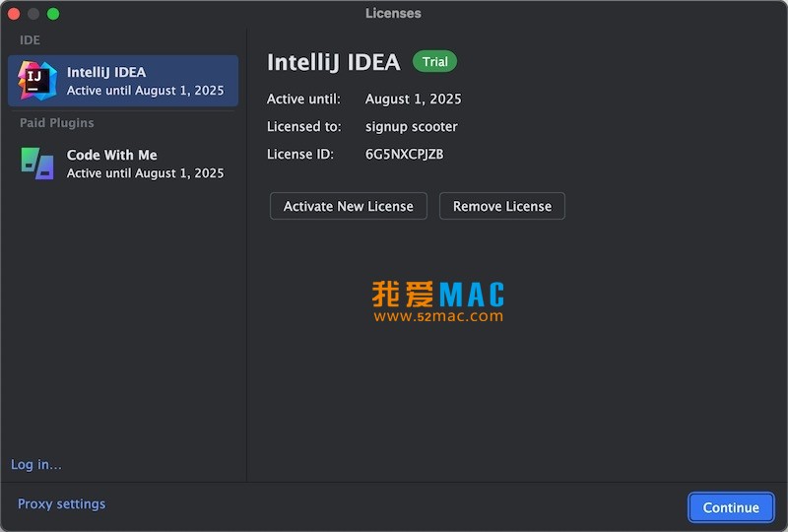Click the IntelliJ IDEA heading in details pane
The width and height of the screenshot is (788, 532).
click(334, 62)
